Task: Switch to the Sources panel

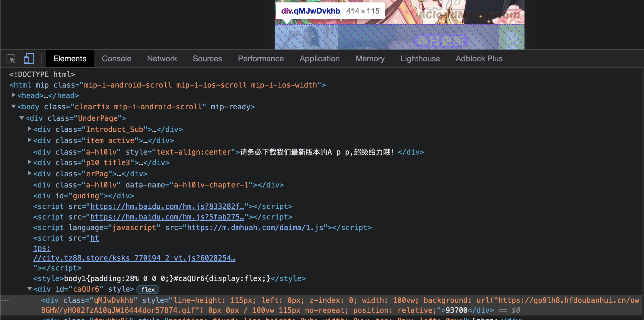Action: point(207,59)
